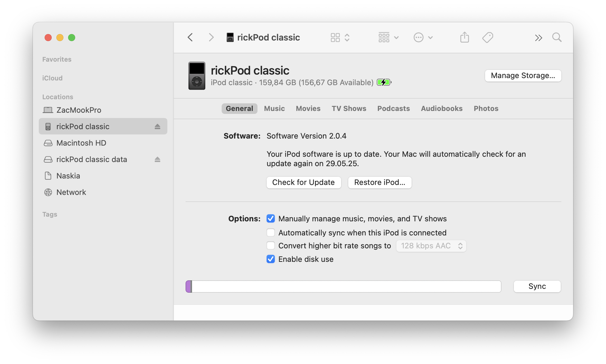Go forward with the right chevron
The width and height of the screenshot is (606, 364).
(211, 37)
